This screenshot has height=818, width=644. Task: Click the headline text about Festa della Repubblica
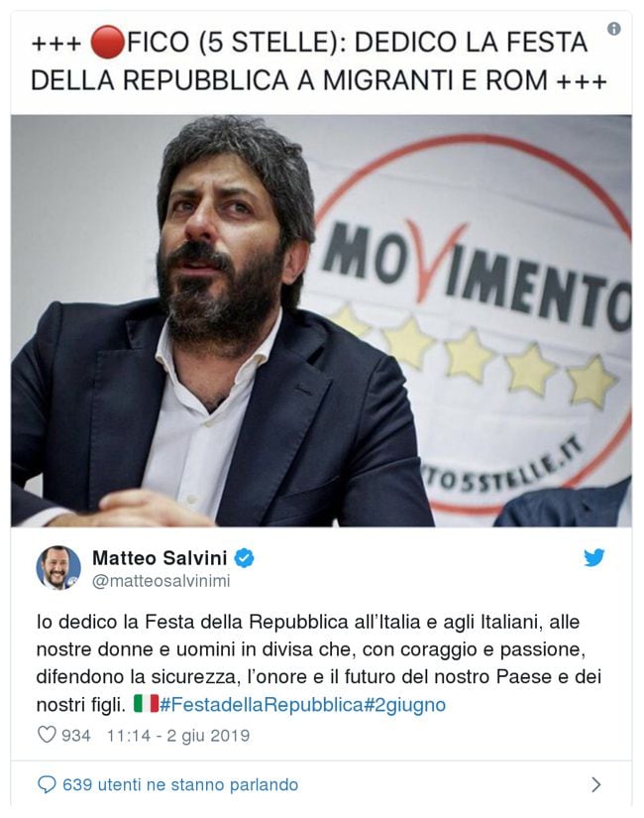pyautogui.click(x=319, y=61)
